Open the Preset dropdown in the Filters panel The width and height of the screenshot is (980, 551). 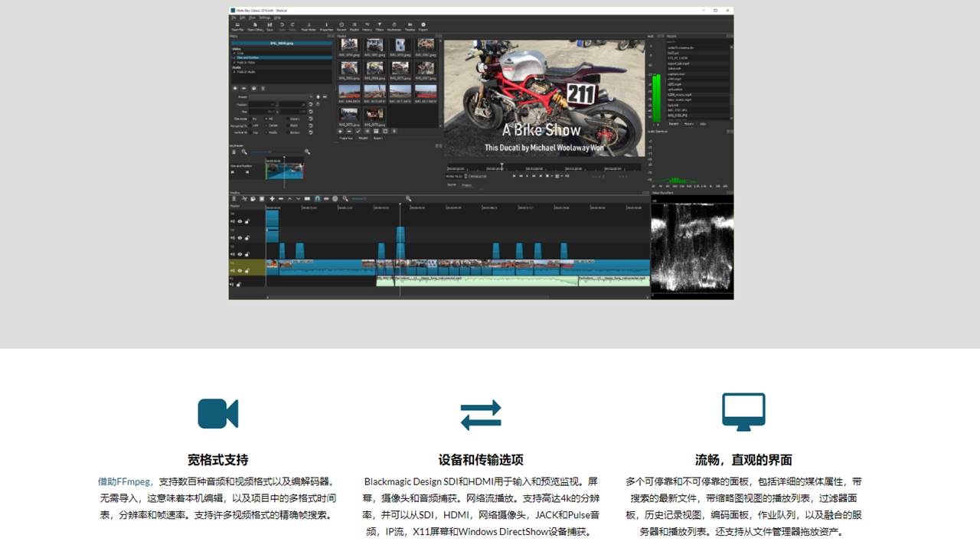click(x=280, y=96)
